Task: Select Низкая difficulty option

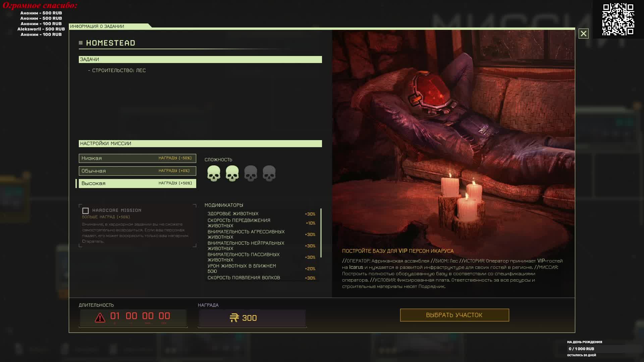Action: (x=137, y=158)
